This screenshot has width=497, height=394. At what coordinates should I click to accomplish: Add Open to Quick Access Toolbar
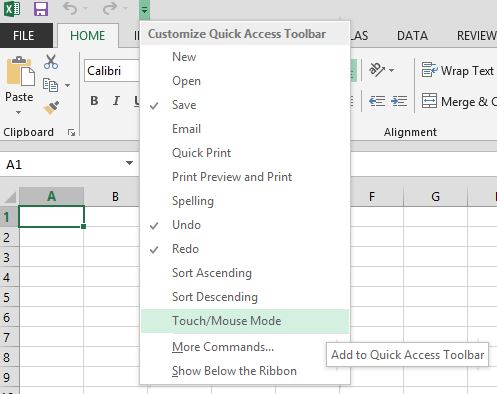point(245,81)
